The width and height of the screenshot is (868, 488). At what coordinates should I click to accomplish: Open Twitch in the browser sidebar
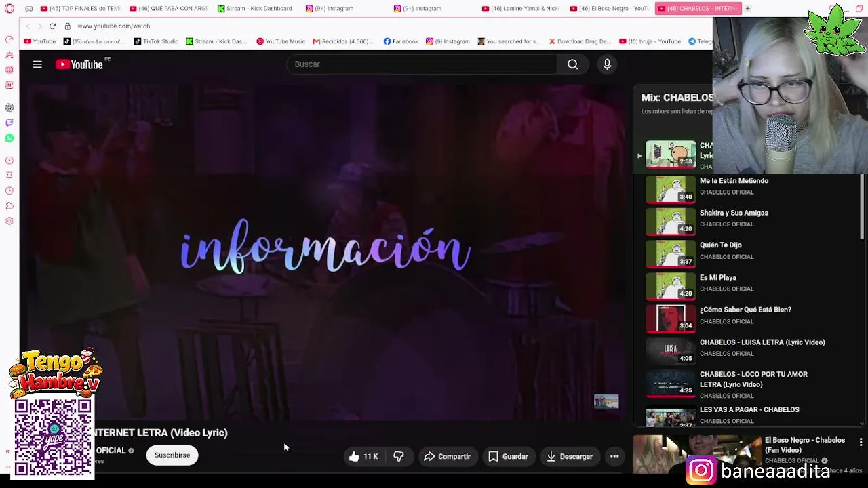(9, 123)
